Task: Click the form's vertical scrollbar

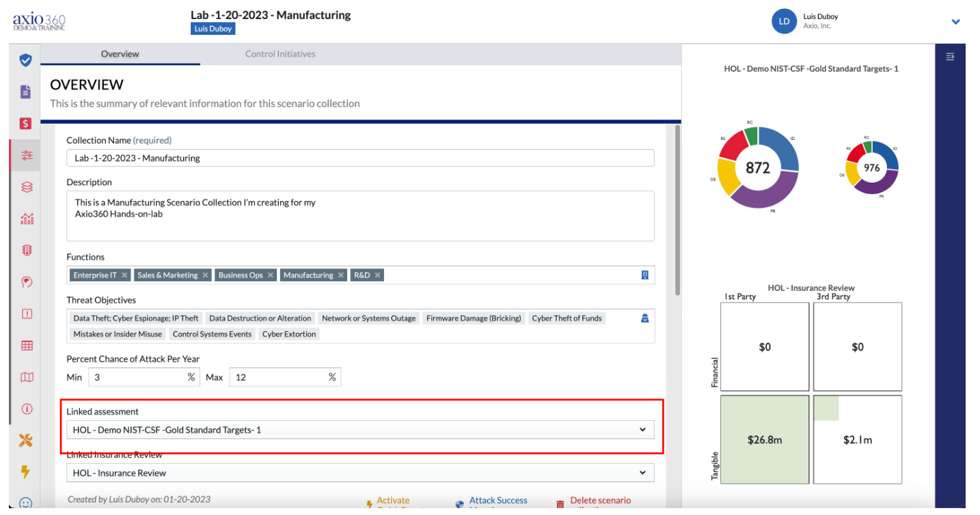Action: [x=677, y=210]
